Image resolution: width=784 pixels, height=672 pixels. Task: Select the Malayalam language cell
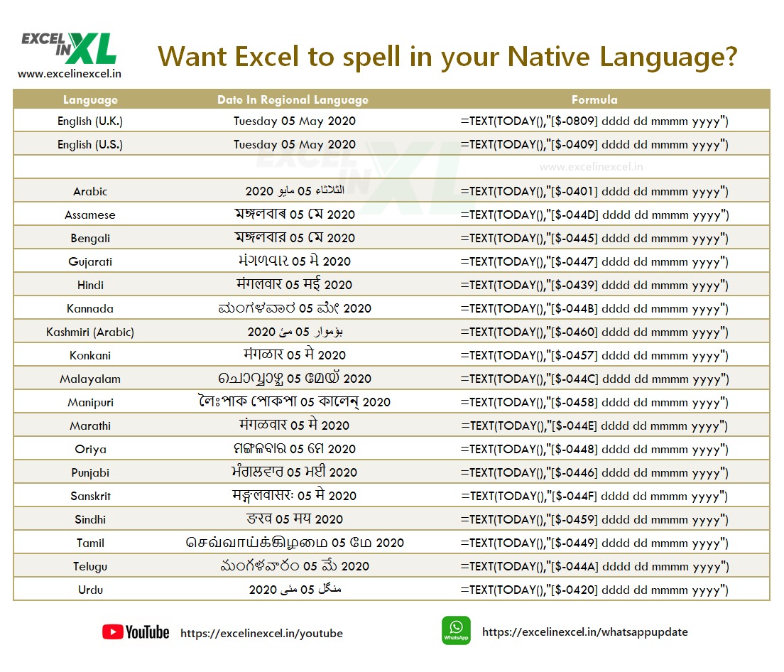pyautogui.click(x=90, y=379)
